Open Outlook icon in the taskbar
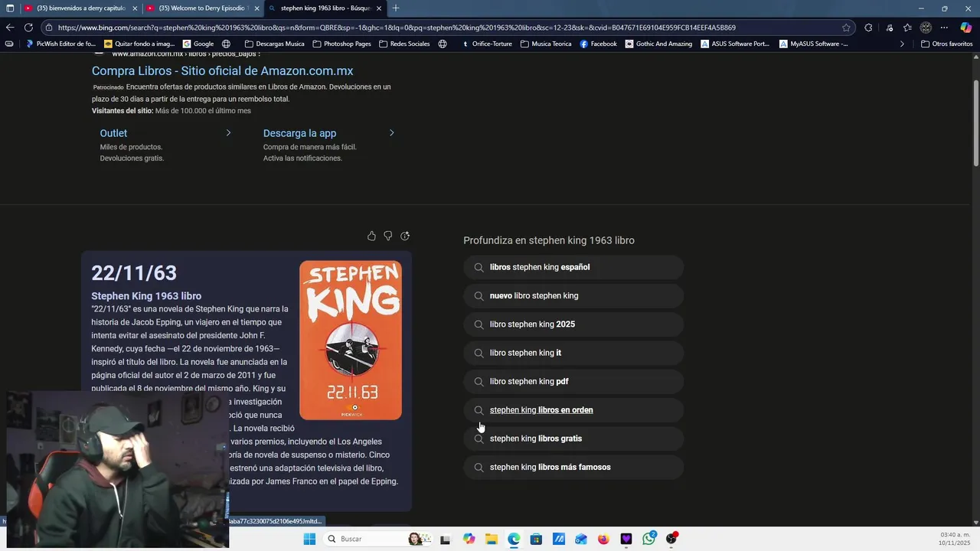Screen dimensions: 980x551 click(581, 539)
